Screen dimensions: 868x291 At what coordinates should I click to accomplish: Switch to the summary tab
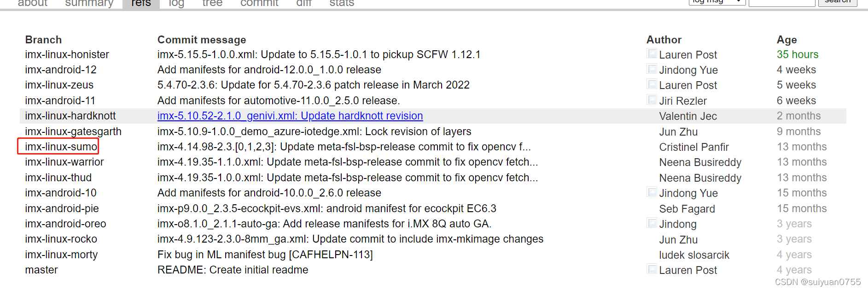[89, 4]
